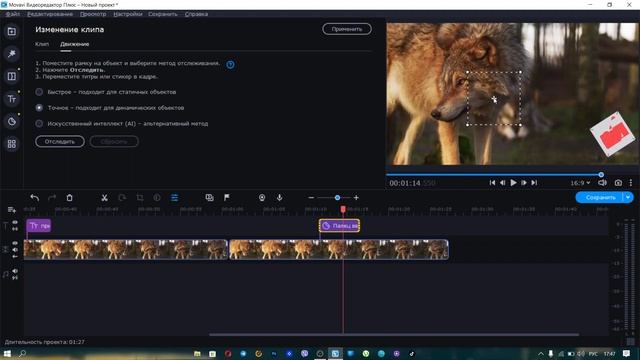Add a marker with the flag icon

click(x=227, y=198)
